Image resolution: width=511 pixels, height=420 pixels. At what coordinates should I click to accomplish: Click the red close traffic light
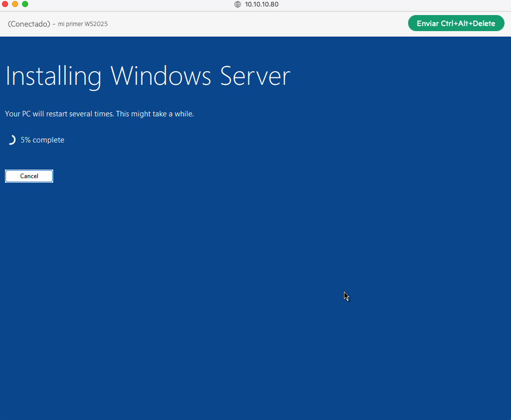point(5,4)
